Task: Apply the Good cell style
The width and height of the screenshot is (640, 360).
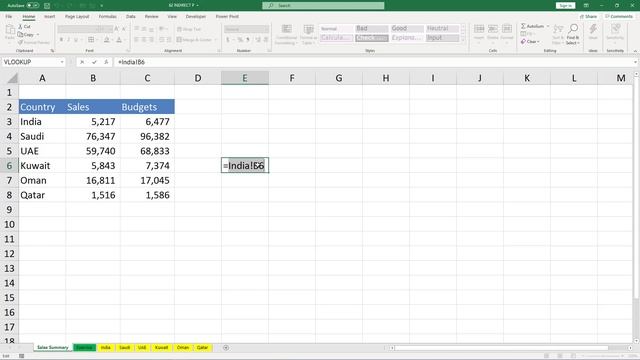Action: tap(407, 28)
